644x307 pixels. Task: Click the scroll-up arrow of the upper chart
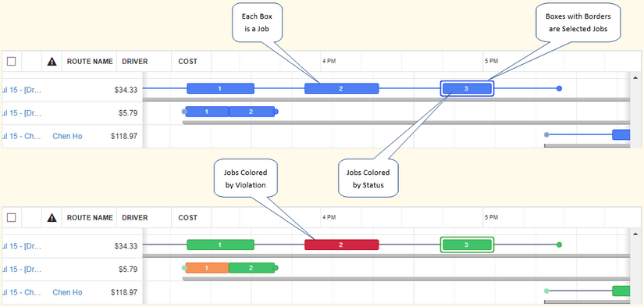(x=635, y=77)
